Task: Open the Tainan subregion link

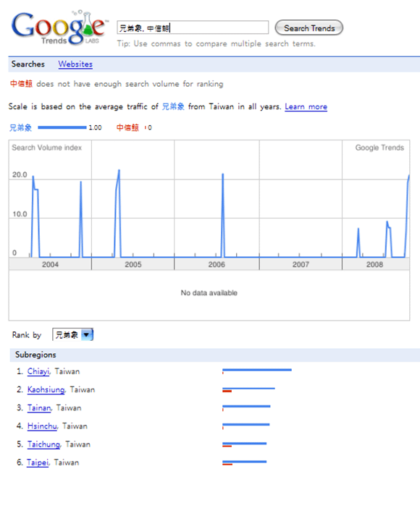Action: [39, 407]
